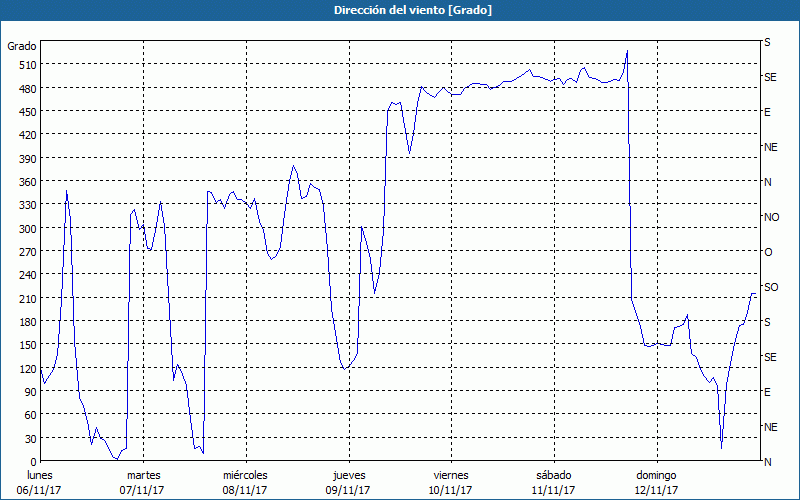Click the 'NO' compass direction label

pyautogui.click(x=771, y=217)
